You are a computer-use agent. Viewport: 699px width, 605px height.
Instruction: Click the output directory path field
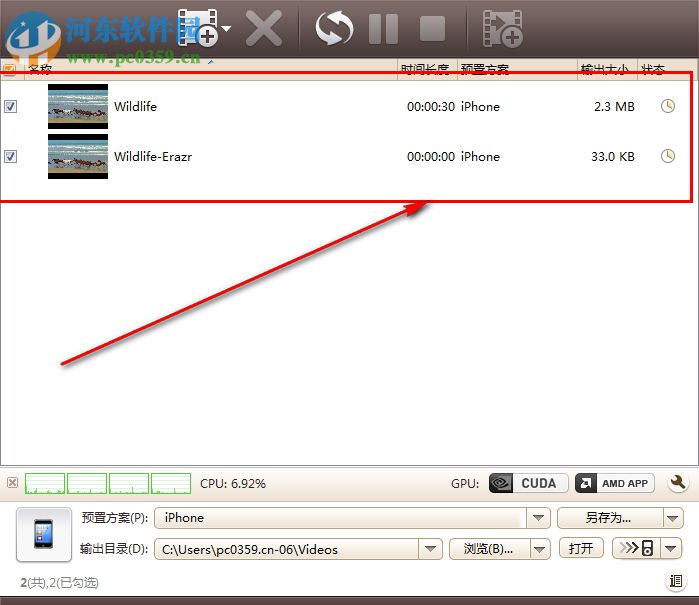(286, 549)
